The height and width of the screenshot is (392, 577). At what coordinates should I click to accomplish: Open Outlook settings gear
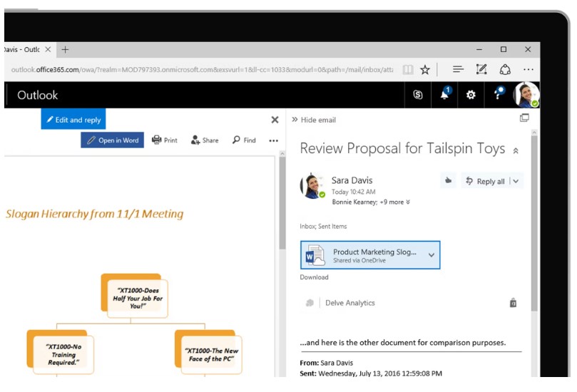point(471,95)
